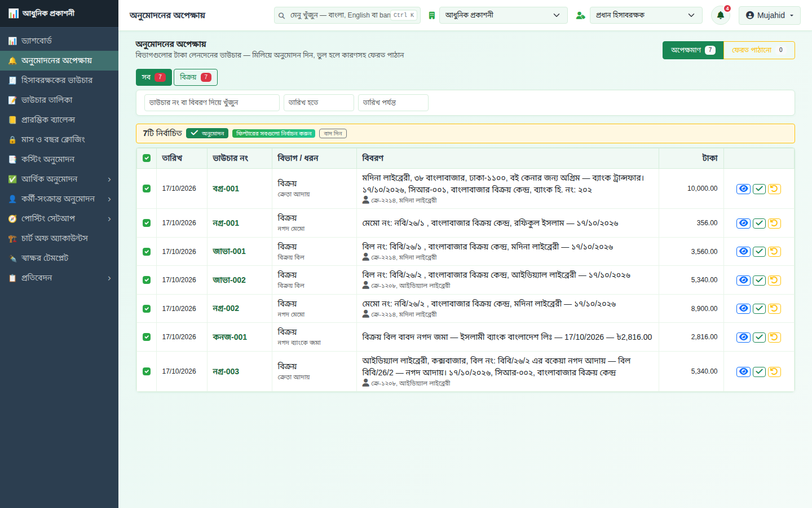812x508 pixels.
Task: Open ভাউচার তালিকা in the sidebar
Action: [x=59, y=100]
